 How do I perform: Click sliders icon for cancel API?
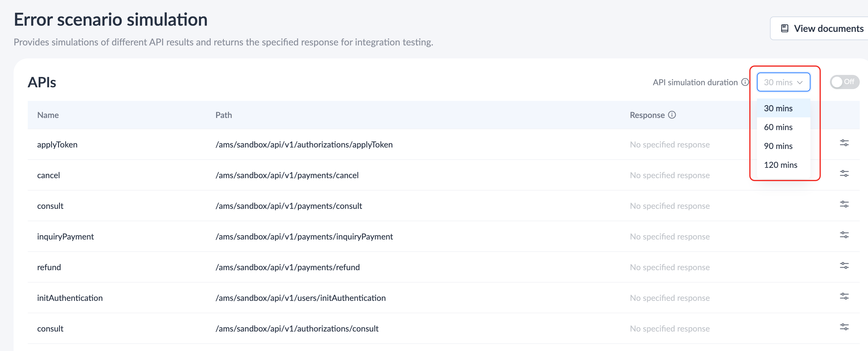click(x=844, y=174)
